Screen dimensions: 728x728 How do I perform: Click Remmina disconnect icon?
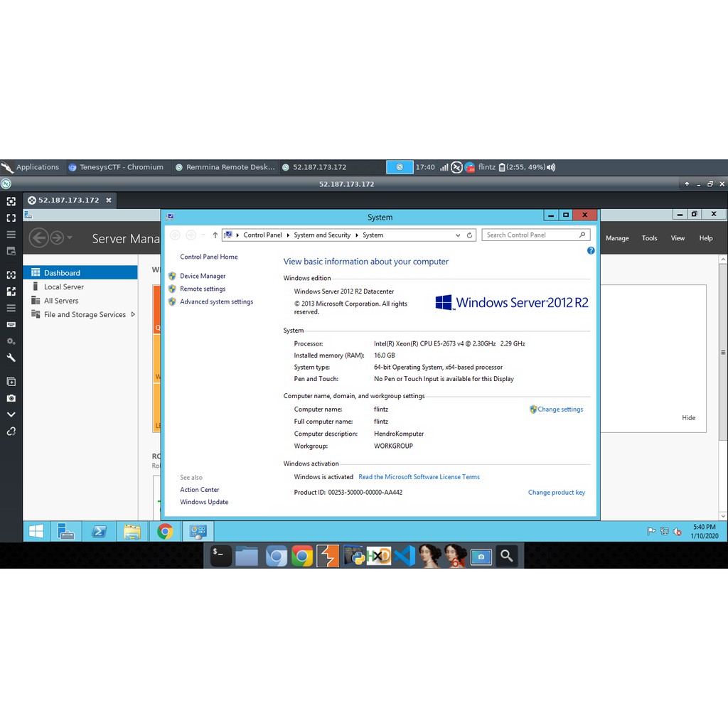tap(11, 432)
